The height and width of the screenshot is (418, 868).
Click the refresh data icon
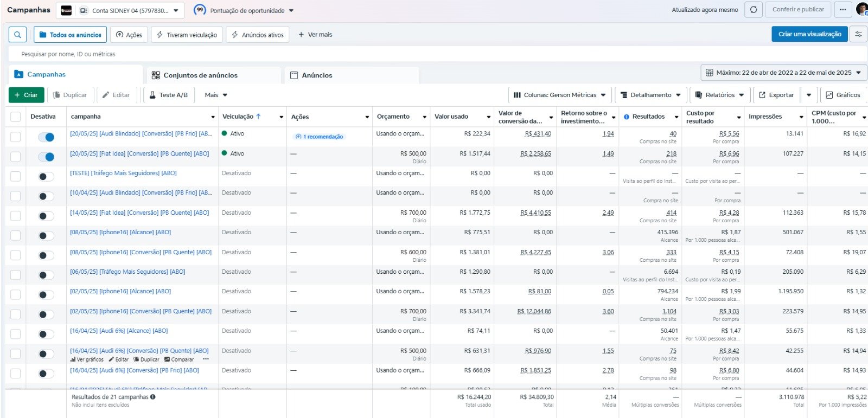pyautogui.click(x=754, y=10)
